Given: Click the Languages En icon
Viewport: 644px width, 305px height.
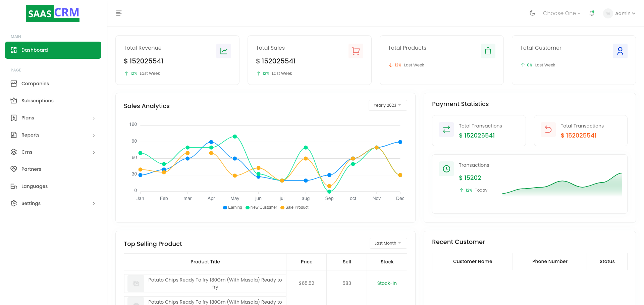Looking at the screenshot, I should [x=14, y=186].
